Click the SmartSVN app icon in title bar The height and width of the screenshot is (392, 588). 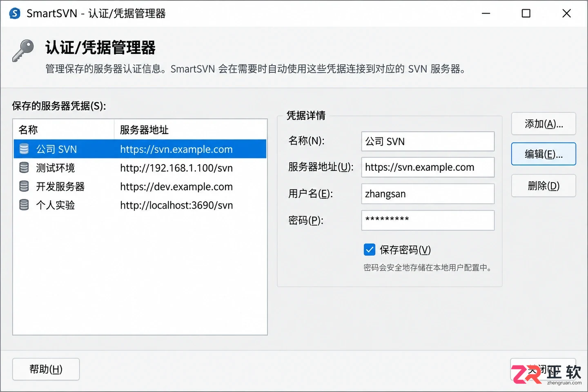pos(15,13)
